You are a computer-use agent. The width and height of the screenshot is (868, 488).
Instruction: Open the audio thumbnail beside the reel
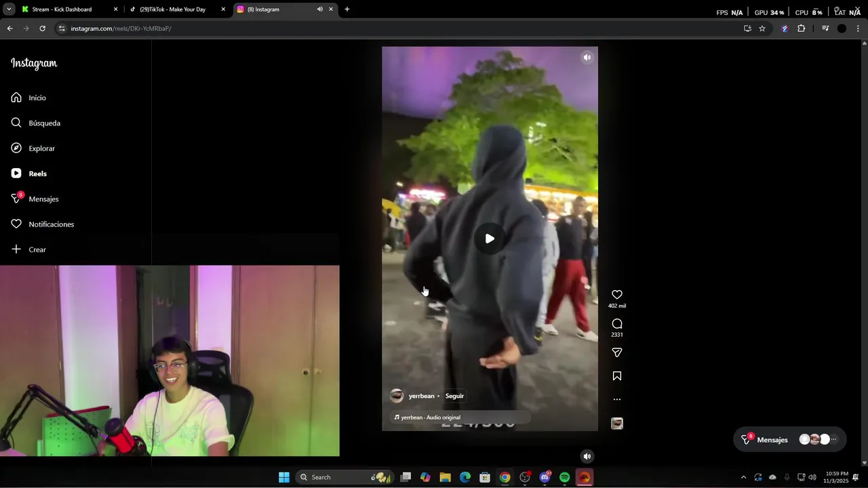(617, 424)
